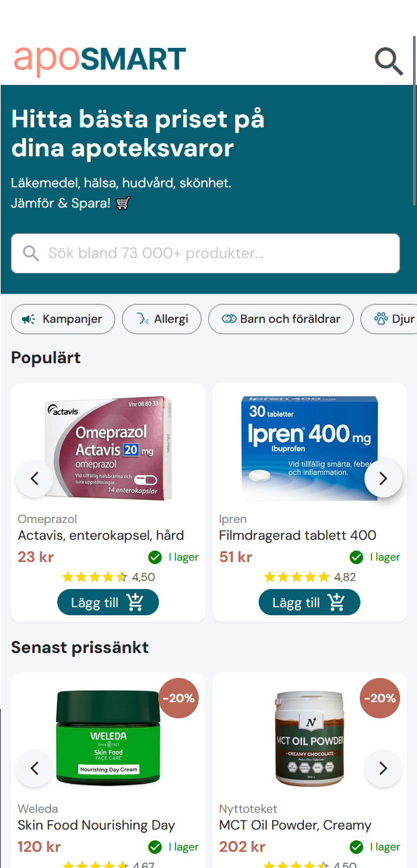
Task: Click the glasses icon on Barn och föräldrar
Action: 229,319
